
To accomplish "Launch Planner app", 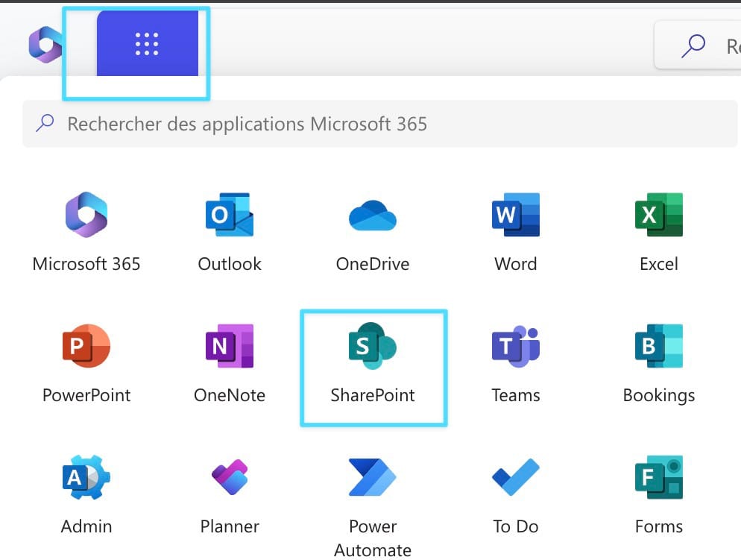I will click(230, 494).
